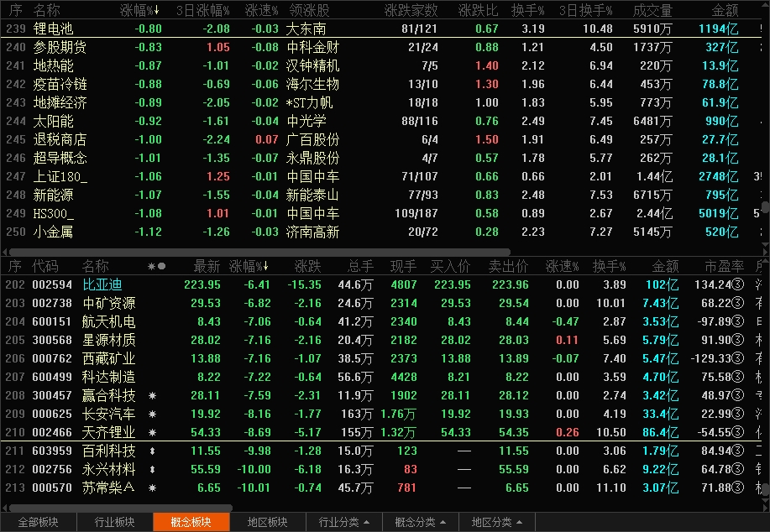Image resolution: width=770 pixels, height=532 pixels.
Task: Click leading stock 大东南 in 锂电池 row
Action: pyautogui.click(x=306, y=29)
